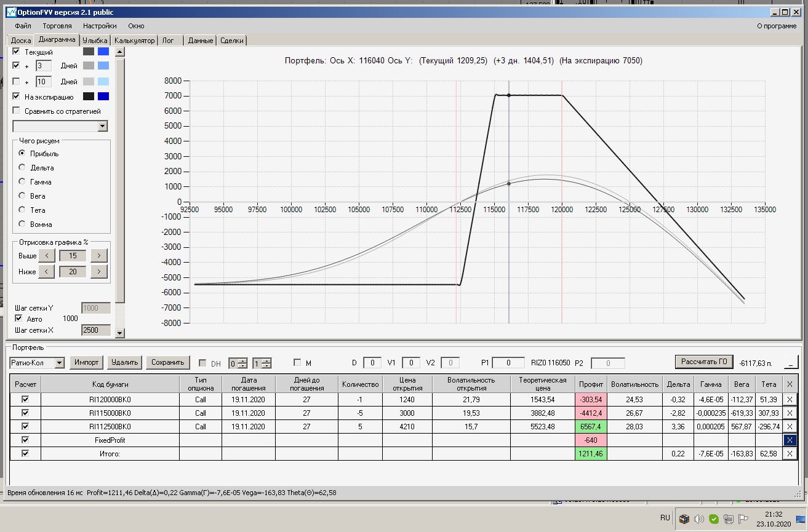Open the Торговля menu

click(x=57, y=26)
